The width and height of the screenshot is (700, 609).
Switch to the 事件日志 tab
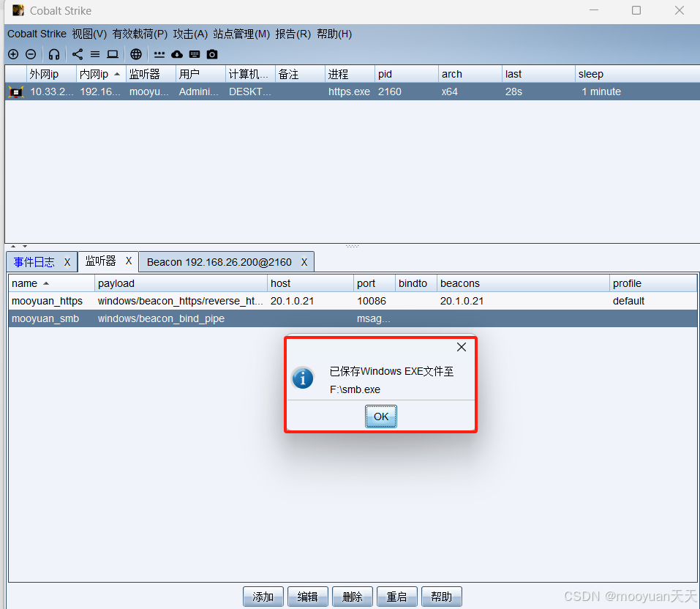pos(34,262)
